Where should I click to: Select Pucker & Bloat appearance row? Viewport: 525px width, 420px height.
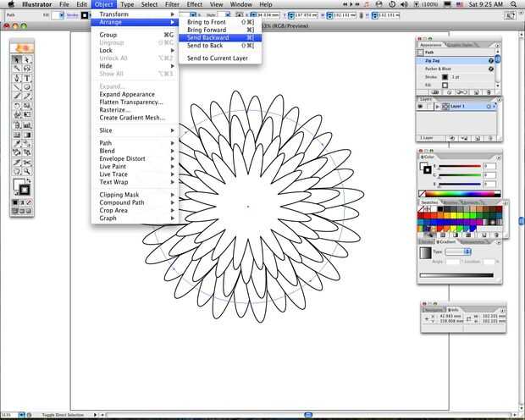[456, 69]
